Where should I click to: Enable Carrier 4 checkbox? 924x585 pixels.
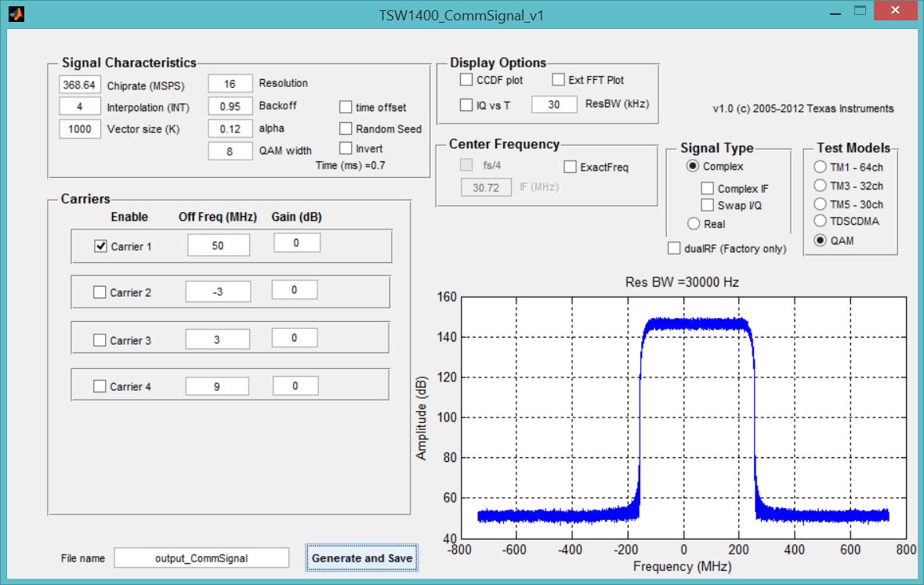pos(100,386)
